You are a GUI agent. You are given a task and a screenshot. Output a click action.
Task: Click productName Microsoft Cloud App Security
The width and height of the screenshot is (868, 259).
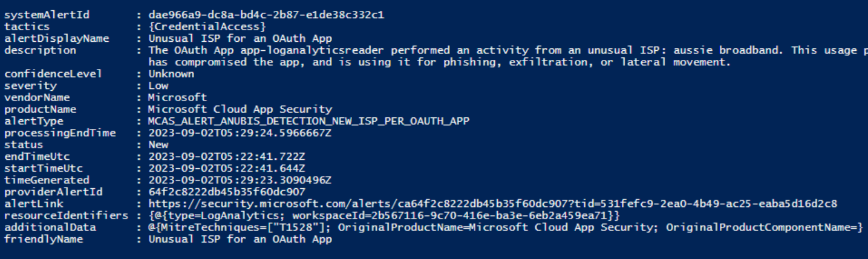[240, 110]
